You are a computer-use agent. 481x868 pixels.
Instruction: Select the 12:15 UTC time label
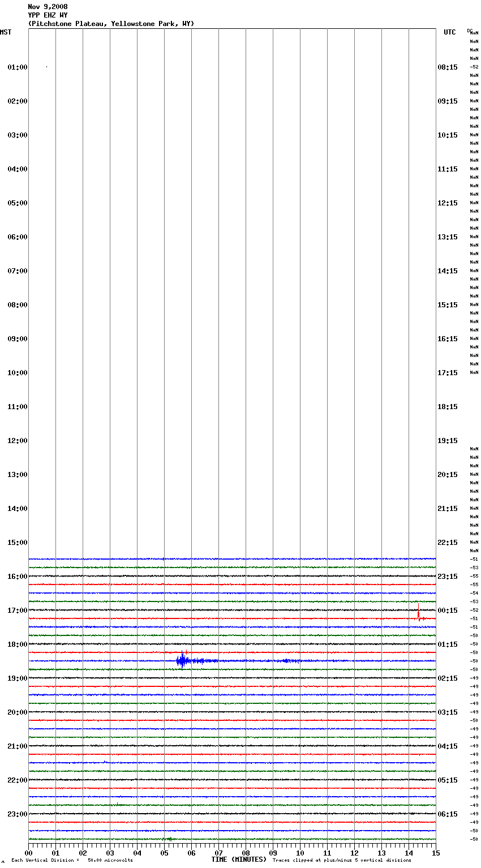pyautogui.click(x=448, y=203)
